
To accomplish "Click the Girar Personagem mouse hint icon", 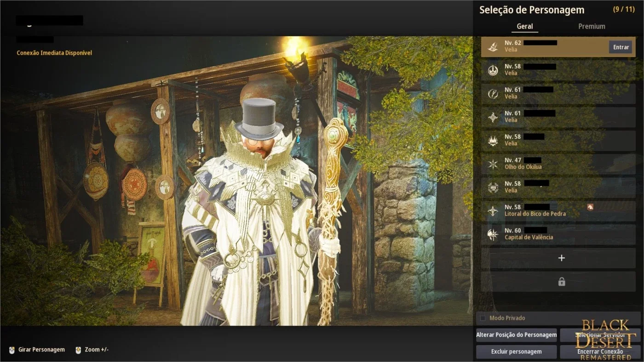I will tap(12, 350).
